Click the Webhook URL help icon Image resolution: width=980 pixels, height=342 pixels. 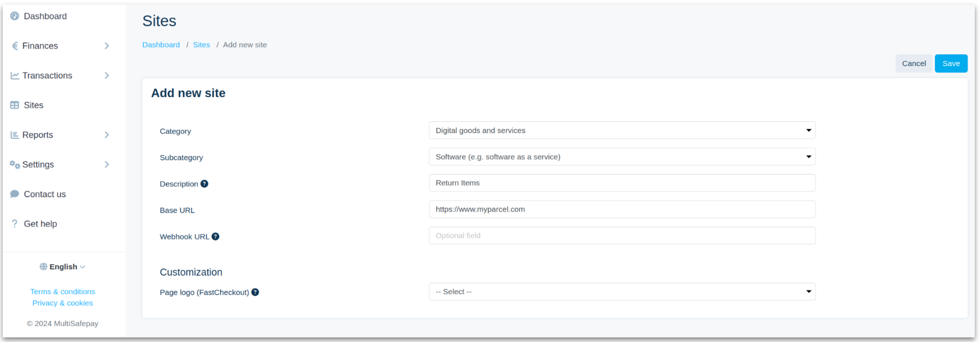point(215,236)
